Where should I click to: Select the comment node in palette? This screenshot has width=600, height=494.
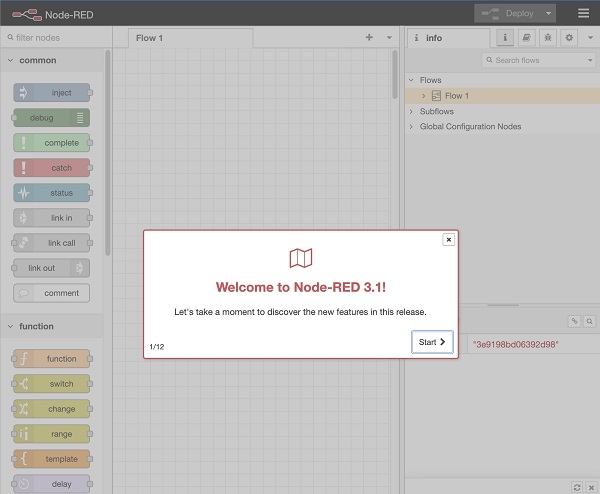52,293
